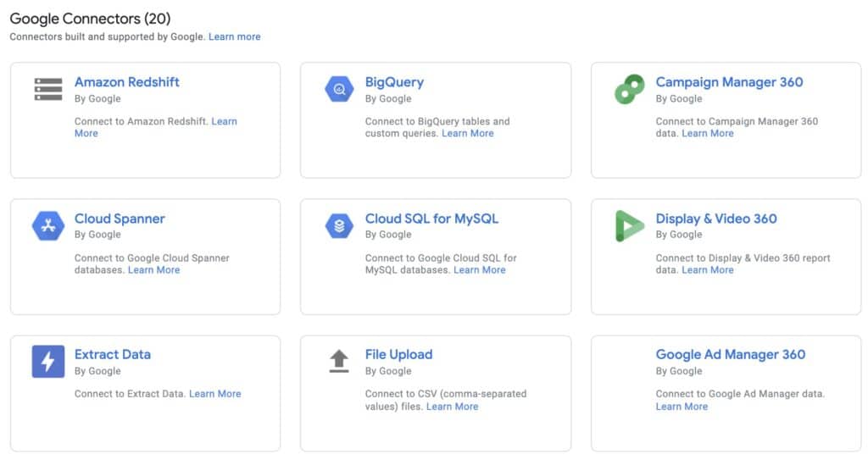This screenshot has height=460, width=868.
Task: Open Learn More in Extract Data card
Action: coord(215,393)
